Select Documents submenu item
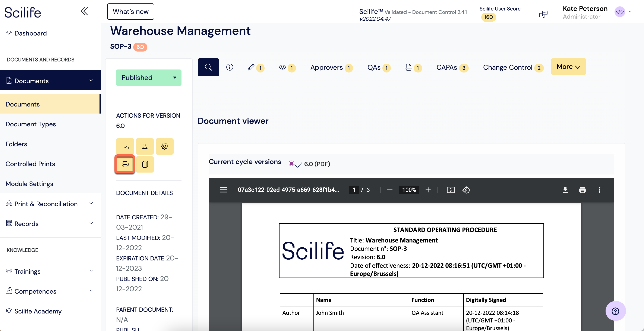The image size is (644, 331). click(x=50, y=104)
